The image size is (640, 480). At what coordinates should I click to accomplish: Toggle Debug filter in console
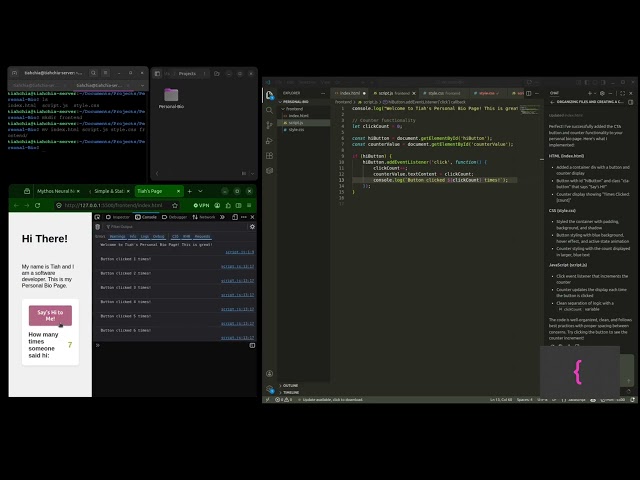coord(159,236)
